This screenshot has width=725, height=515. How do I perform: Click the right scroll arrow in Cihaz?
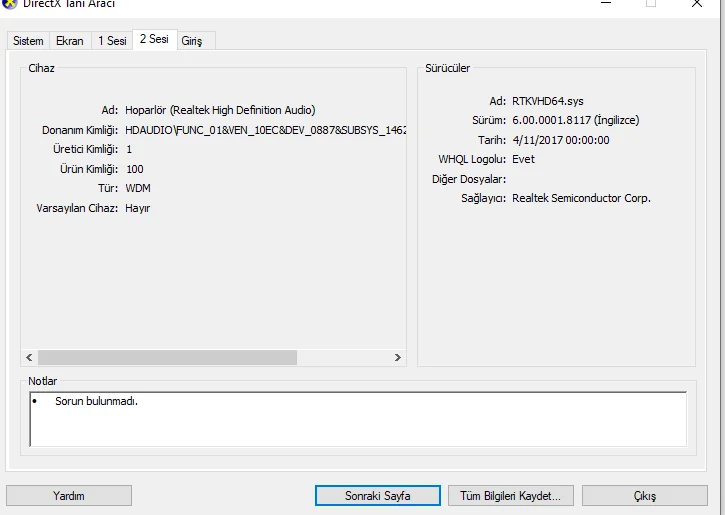398,357
